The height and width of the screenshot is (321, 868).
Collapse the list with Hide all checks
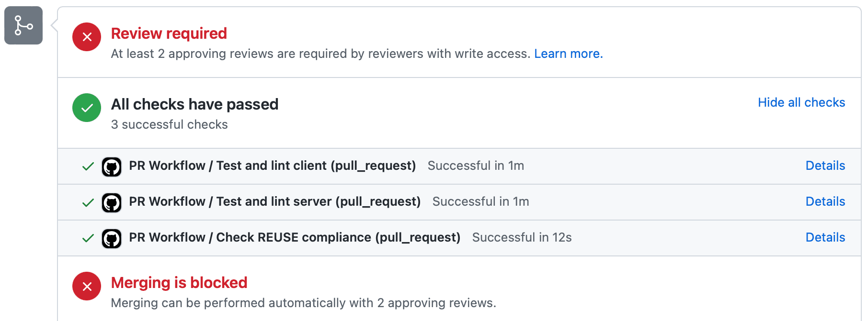[x=801, y=102]
